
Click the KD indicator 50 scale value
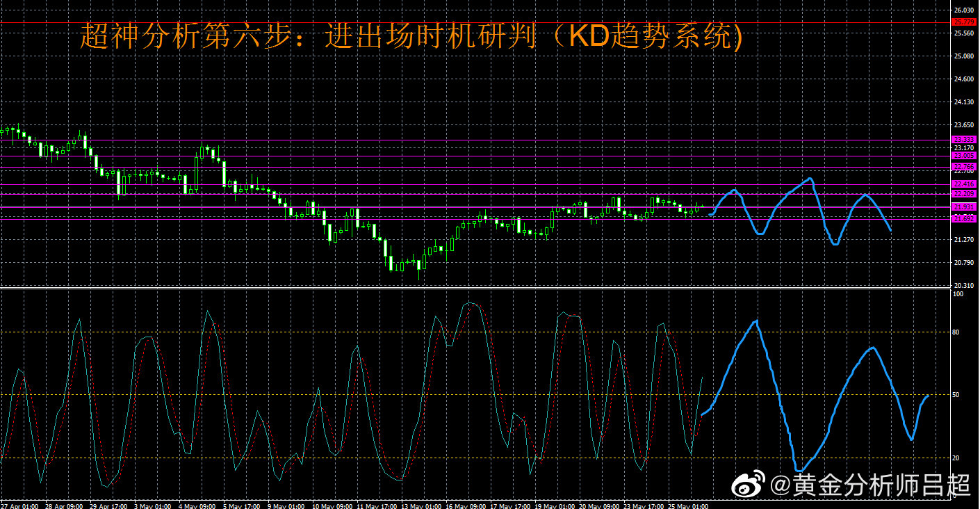point(957,395)
